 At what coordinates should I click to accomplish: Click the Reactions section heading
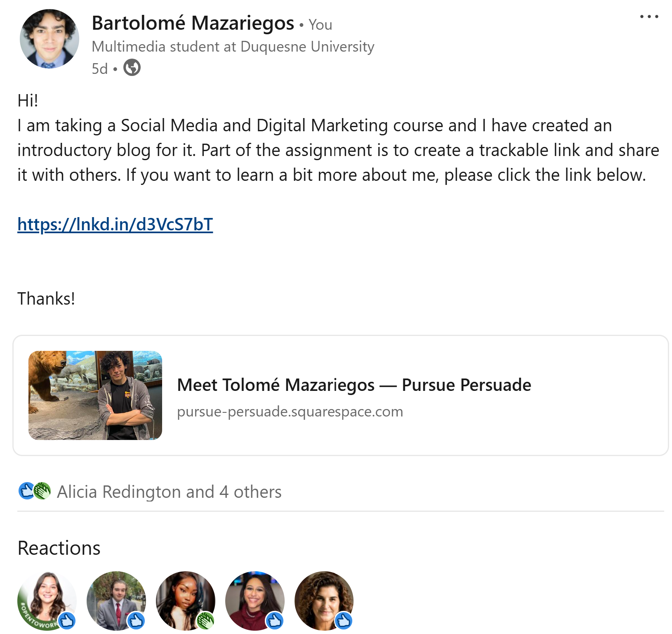tap(59, 548)
